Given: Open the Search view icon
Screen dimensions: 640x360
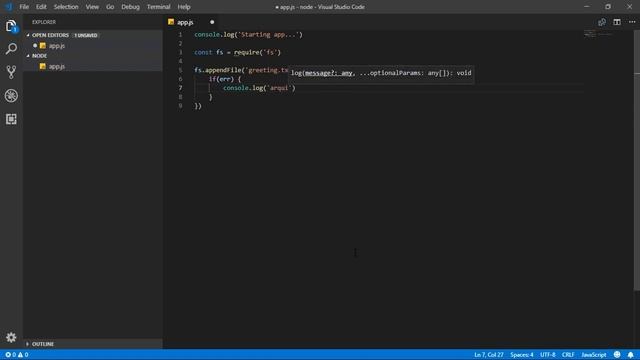Looking at the screenshot, I should pyautogui.click(x=11, y=49).
